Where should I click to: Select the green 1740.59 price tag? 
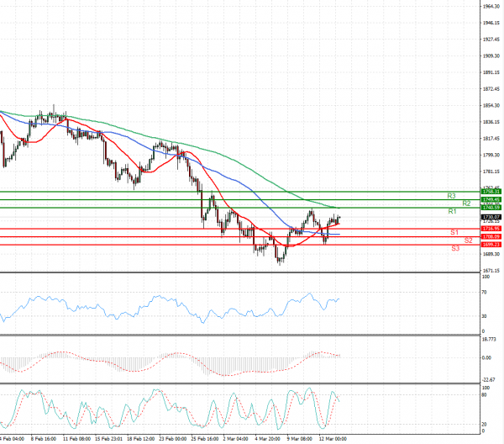click(491, 208)
